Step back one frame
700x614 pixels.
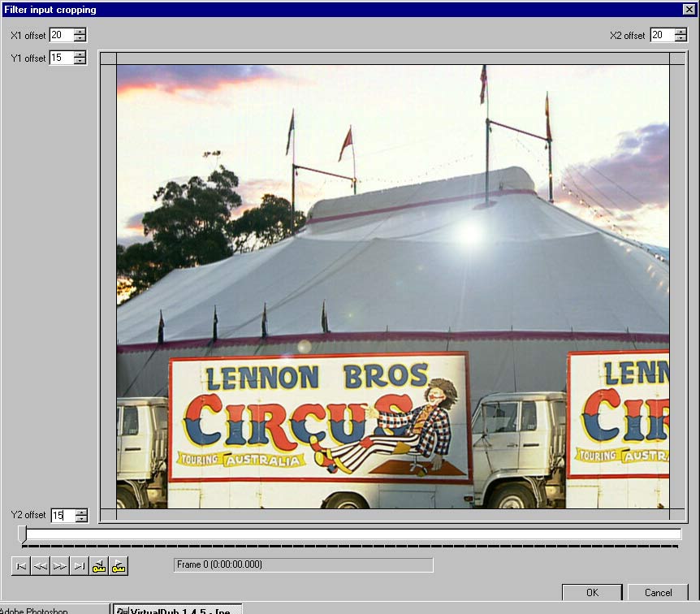pos(40,566)
